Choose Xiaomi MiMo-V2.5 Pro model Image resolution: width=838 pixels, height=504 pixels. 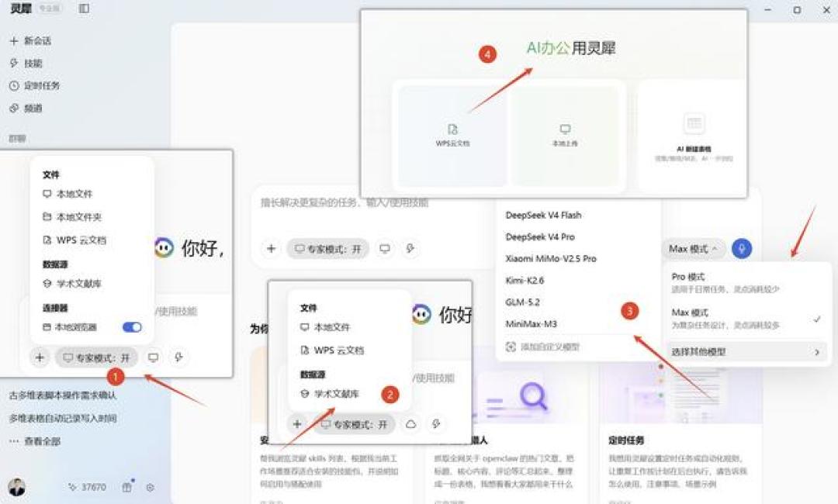(550, 258)
